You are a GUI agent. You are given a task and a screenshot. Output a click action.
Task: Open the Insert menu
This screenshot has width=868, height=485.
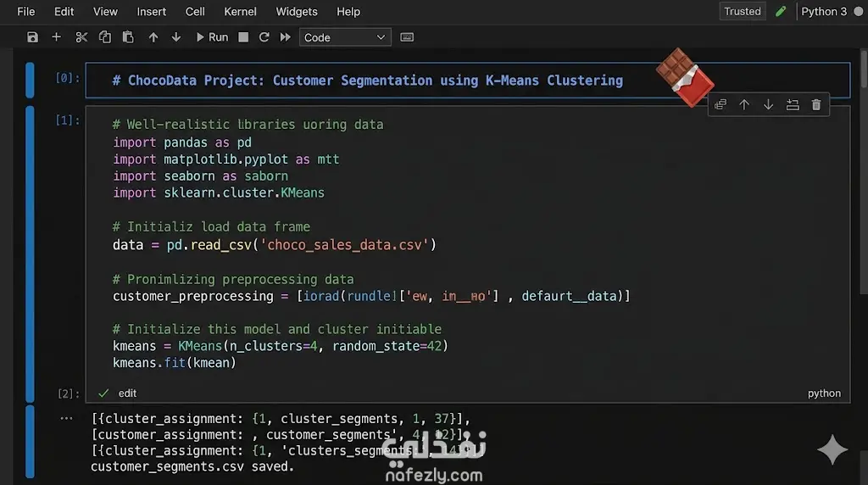pyautogui.click(x=151, y=12)
